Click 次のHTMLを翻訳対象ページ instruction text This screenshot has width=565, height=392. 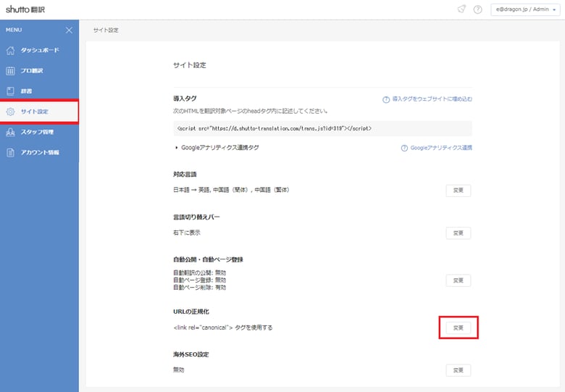[x=251, y=111]
